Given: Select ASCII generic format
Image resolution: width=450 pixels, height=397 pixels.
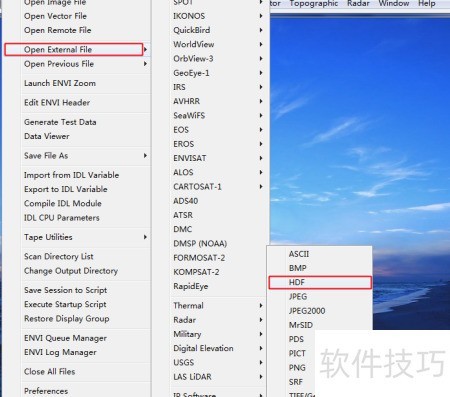Looking at the screenshot, I should 299,254.
